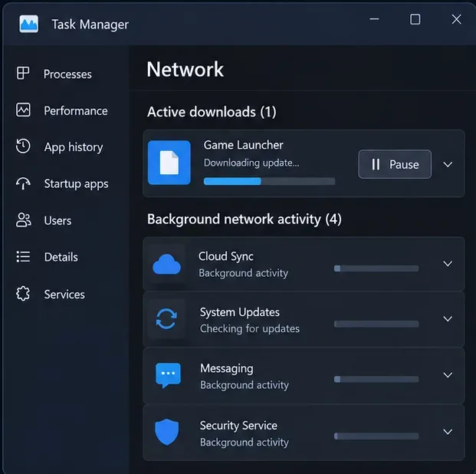The width and height of the screenshot is (476, 474).
Task: Click the "Messaging" name text
Action: (x=226, y=369)
